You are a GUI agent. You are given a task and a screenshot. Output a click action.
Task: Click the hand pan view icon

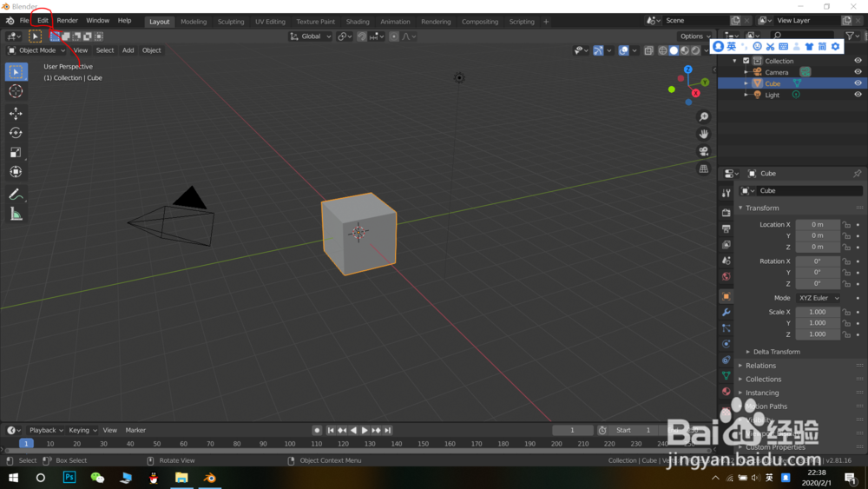[x=704, y=134]
